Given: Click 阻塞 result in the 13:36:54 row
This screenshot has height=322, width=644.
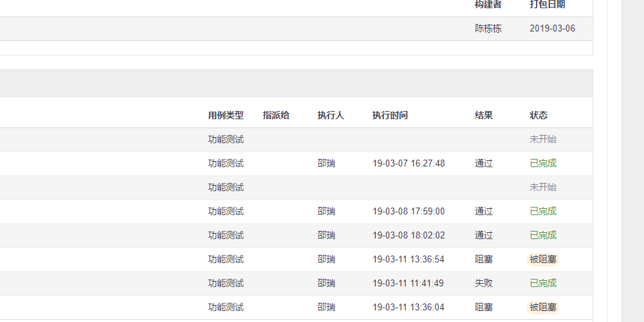Looking at the screenshot, I should [484, 259].
